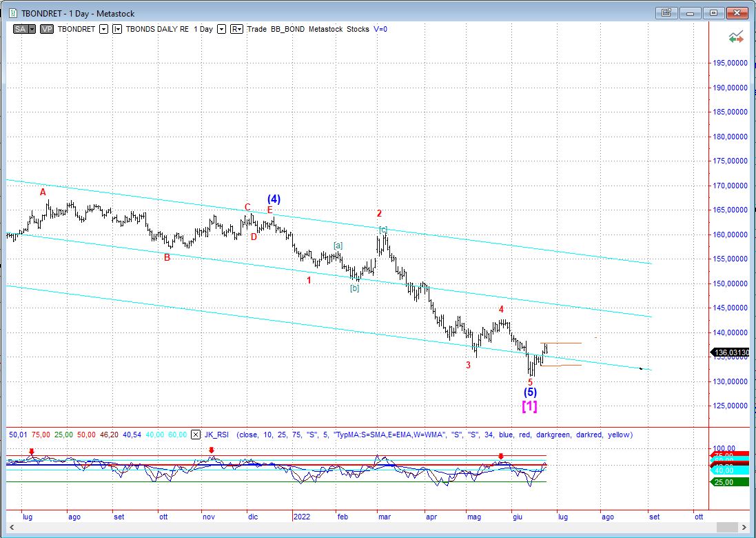
Task: Select the red A wave label
Action: (43, 192)
